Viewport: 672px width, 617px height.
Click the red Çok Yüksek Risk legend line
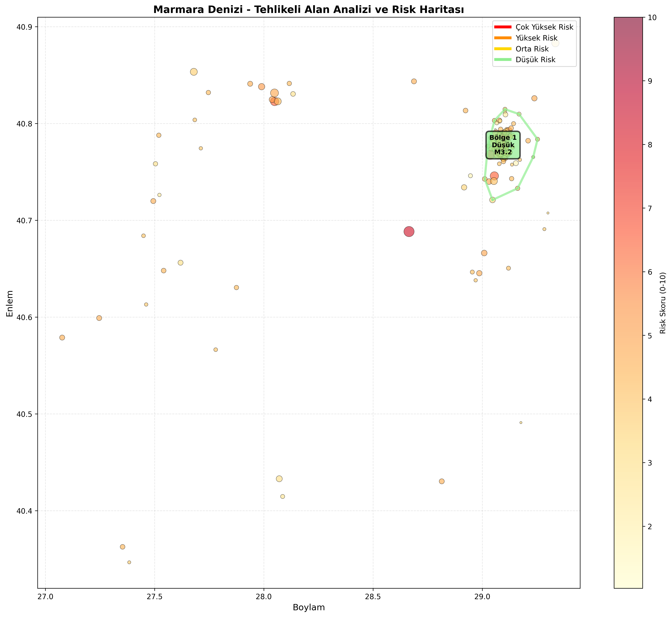pos(503,27)
